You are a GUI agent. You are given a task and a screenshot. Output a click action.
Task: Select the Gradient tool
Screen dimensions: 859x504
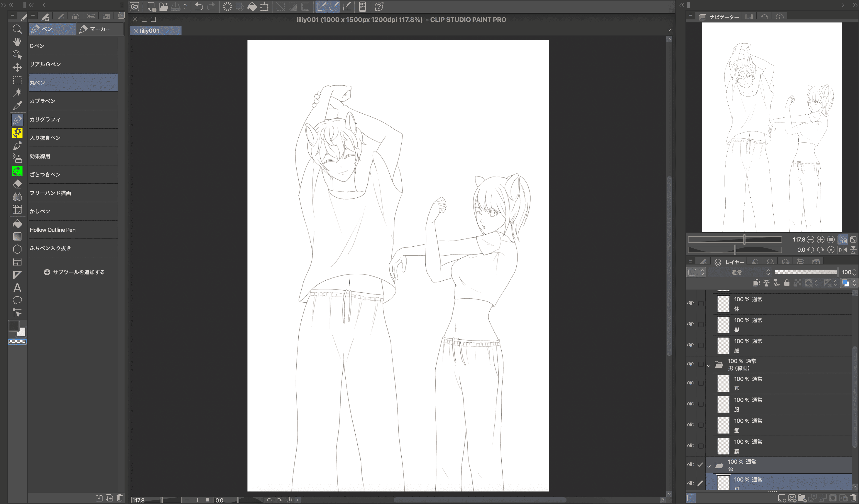tap(17, 236)
